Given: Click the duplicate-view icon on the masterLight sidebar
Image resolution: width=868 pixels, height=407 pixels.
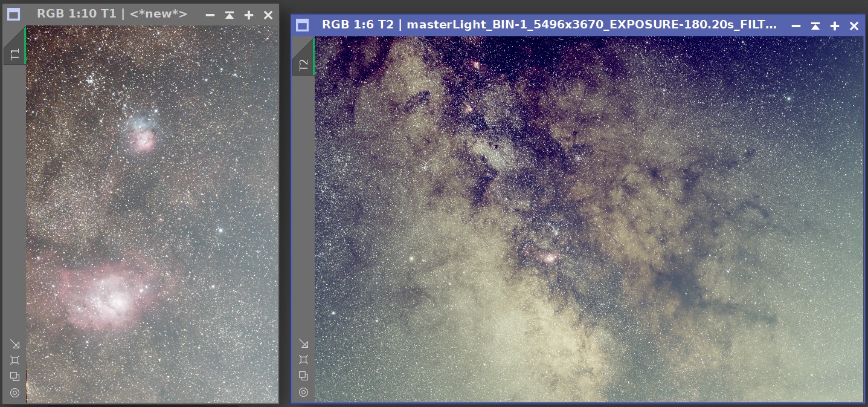Looking at the screenshot, I should 303,376.
